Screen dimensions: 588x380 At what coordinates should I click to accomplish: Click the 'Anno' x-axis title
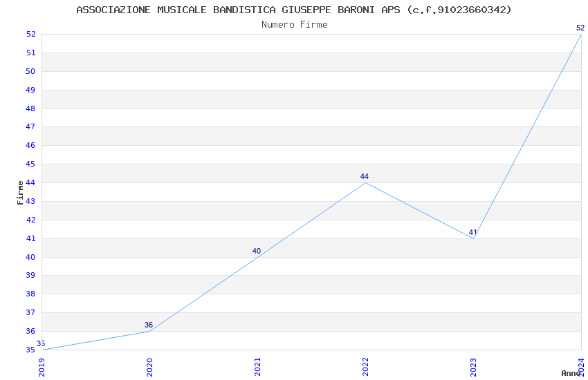571,373
